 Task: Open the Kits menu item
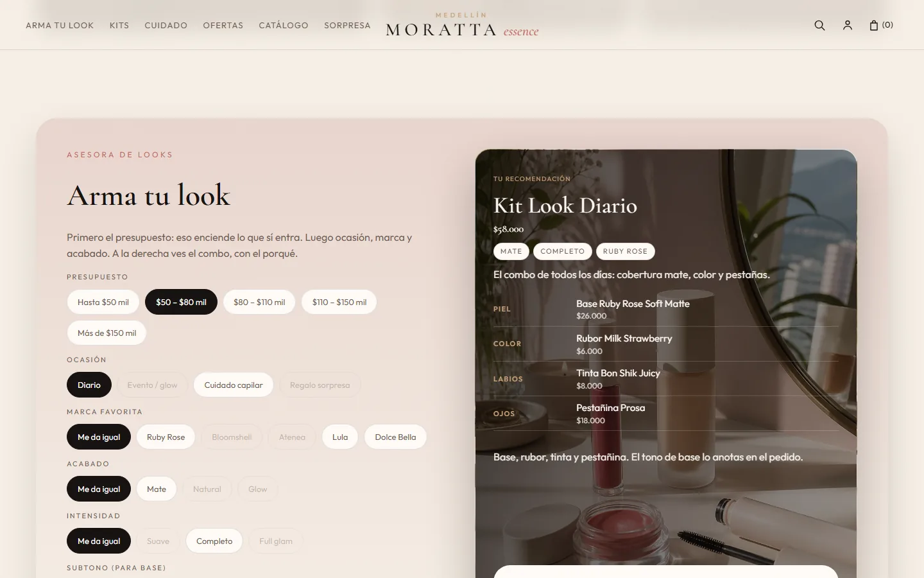pos(119,26)
